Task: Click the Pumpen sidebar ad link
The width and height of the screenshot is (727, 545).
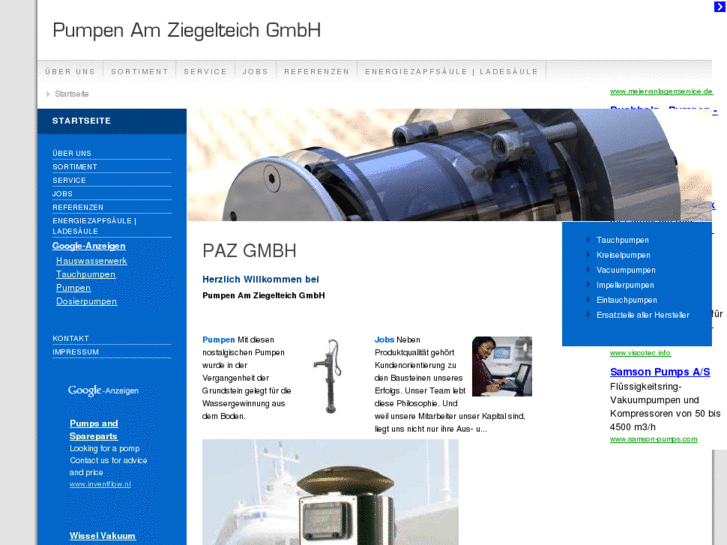Action: (x=73, y=288)
